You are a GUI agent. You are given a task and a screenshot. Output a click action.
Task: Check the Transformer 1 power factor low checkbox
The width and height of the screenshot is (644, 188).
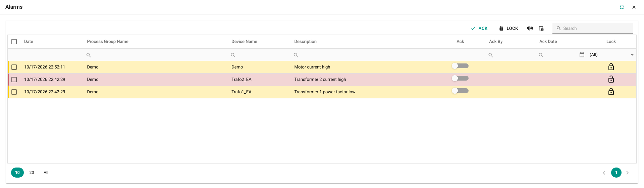[x=14, y=92]
